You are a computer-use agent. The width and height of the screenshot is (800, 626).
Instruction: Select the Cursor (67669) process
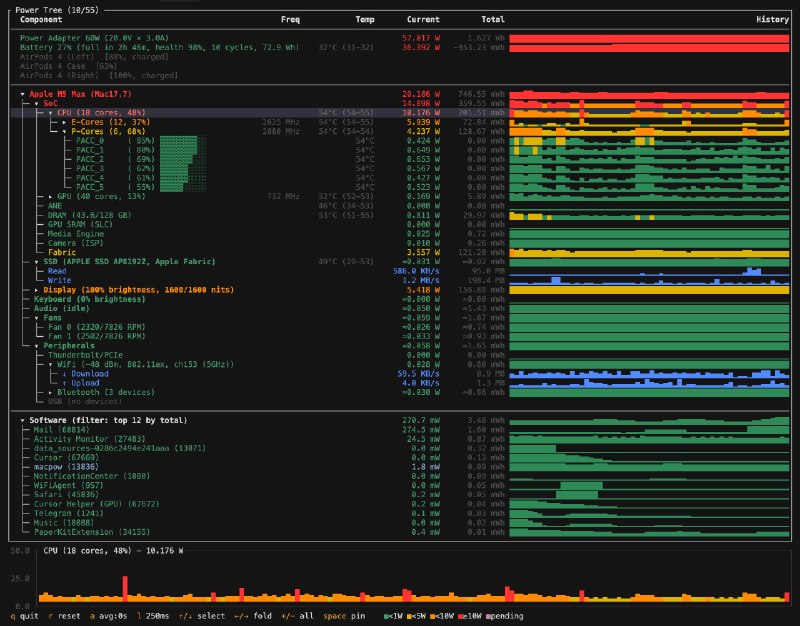400,458
